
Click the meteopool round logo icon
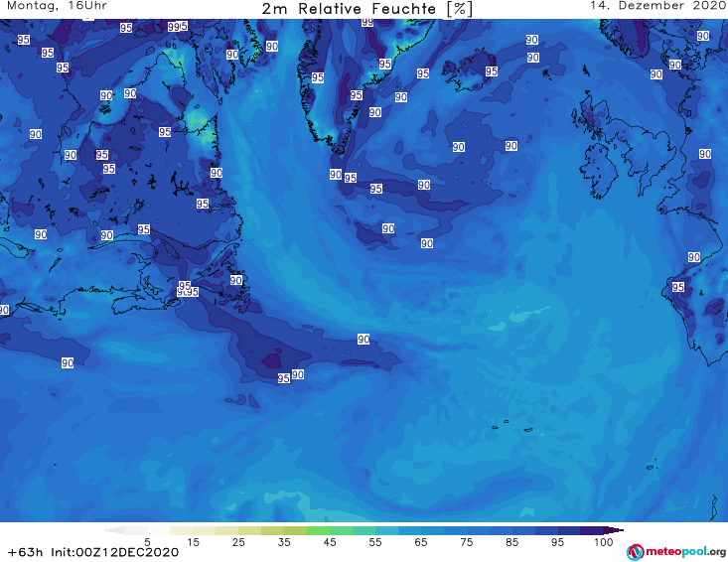coord(636,552)
